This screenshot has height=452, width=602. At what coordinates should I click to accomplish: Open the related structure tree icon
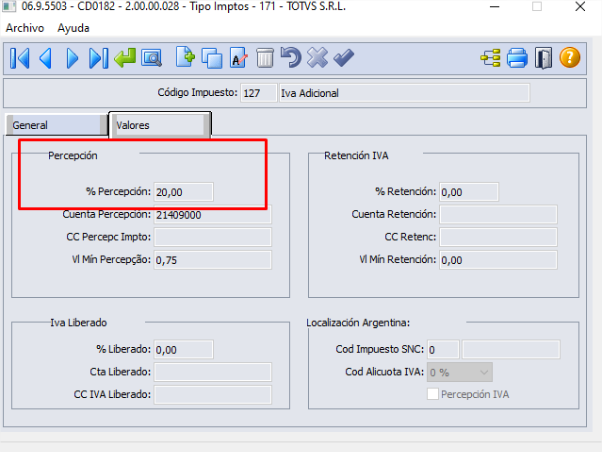tap(491, 58)
